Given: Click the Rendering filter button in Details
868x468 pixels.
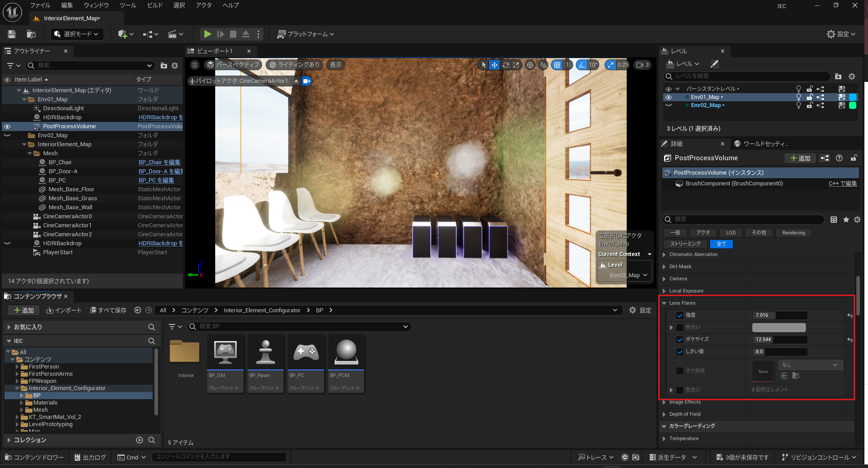Looking at the screenshot, I should (793, 233).
